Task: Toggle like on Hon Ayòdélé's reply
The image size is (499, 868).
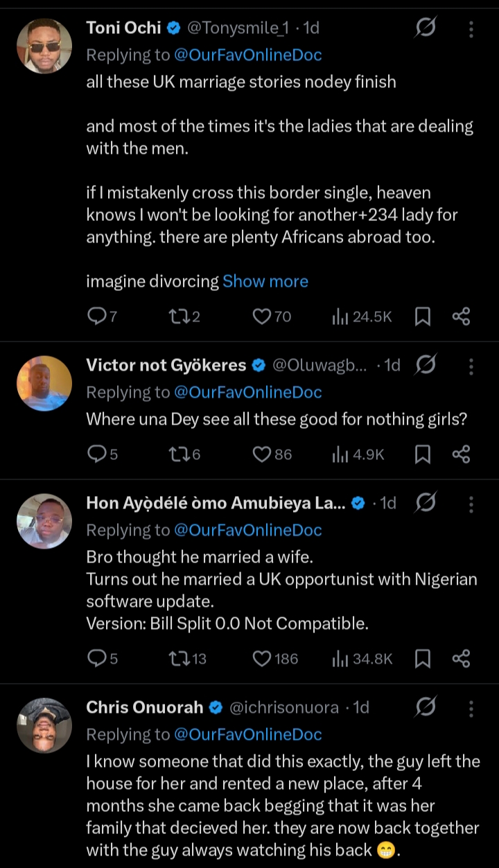Action: [x=261, y=658]
